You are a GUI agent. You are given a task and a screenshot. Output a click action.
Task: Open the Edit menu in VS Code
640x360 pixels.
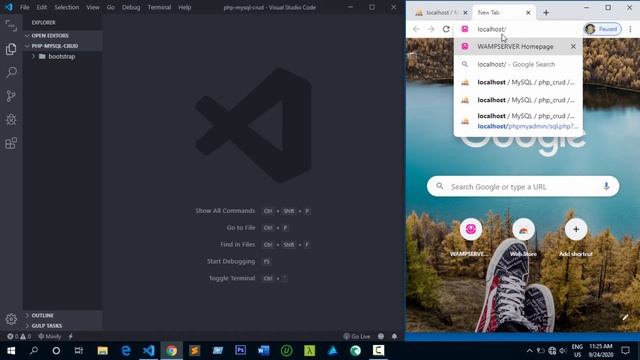point(42,7)
